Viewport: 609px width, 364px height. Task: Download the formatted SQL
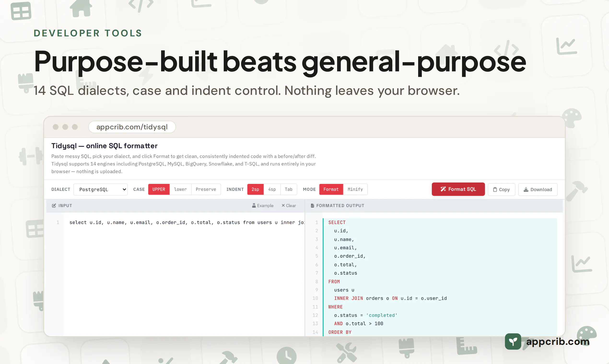click(538, 190)
